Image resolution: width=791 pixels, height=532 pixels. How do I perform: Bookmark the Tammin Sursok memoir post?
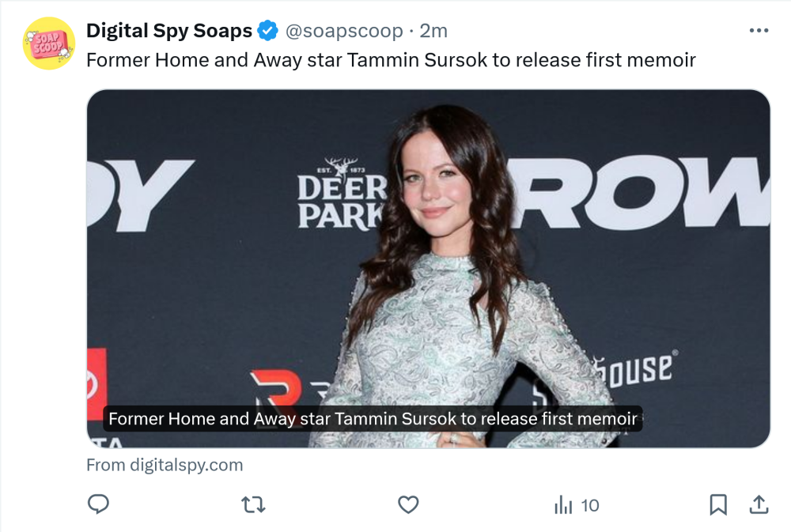pos(717,504)
